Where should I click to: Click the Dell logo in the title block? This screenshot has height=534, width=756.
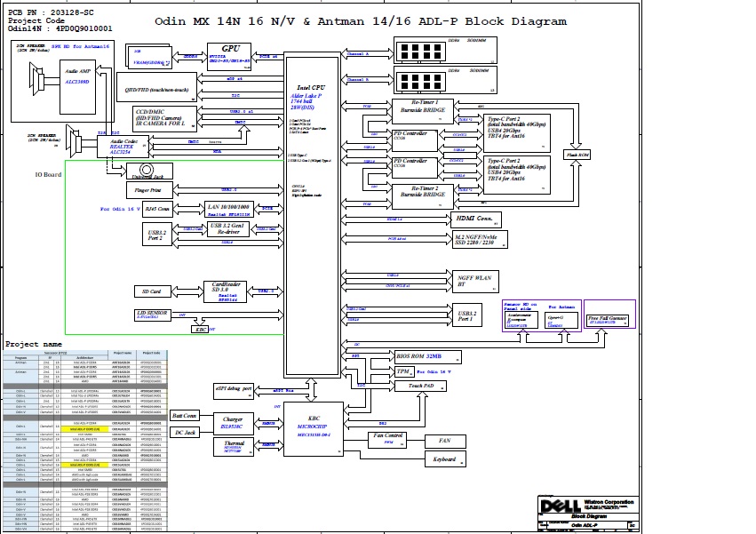click(x=561, y=506)
